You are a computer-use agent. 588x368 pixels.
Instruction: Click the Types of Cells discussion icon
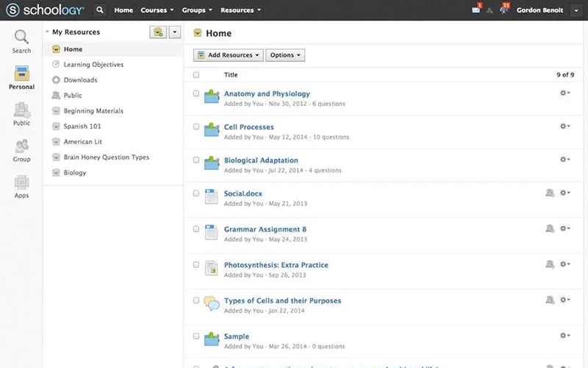[x=212, y=303]
